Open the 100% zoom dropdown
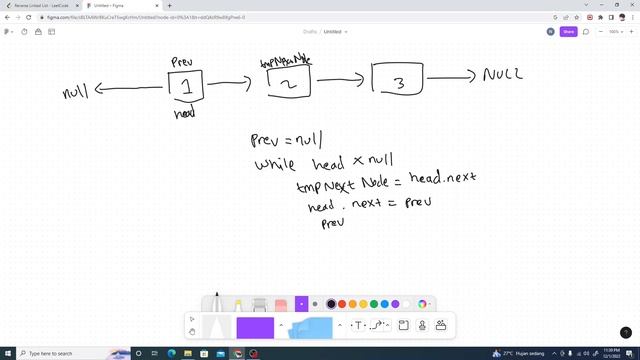Viewport: 640px width, 360px height. coord(616,31)
